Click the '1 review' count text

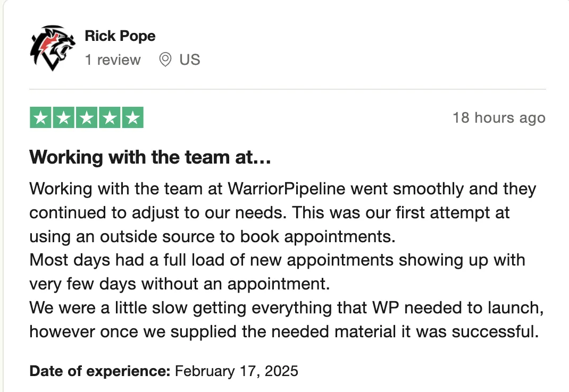click(x=113, y=60)
